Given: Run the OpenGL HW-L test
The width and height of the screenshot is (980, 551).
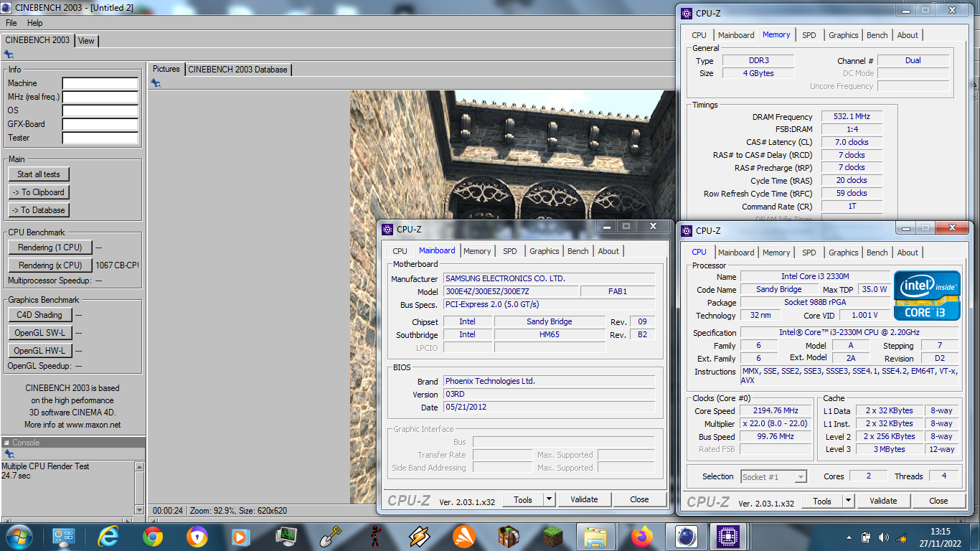Looking at the screenshot, I should click(x=40, y=351).
